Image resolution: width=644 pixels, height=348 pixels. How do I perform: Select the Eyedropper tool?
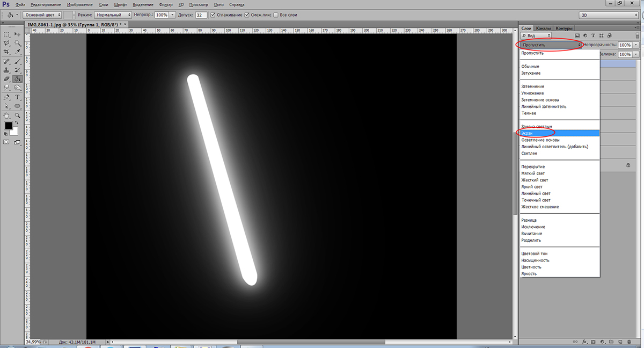click(18, 52)
